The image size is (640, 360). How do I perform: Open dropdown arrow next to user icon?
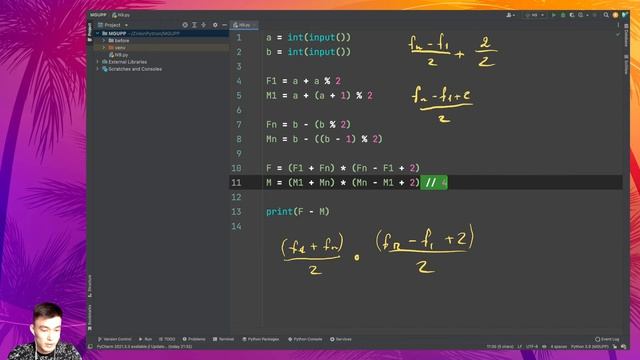(x=513, y=15)
